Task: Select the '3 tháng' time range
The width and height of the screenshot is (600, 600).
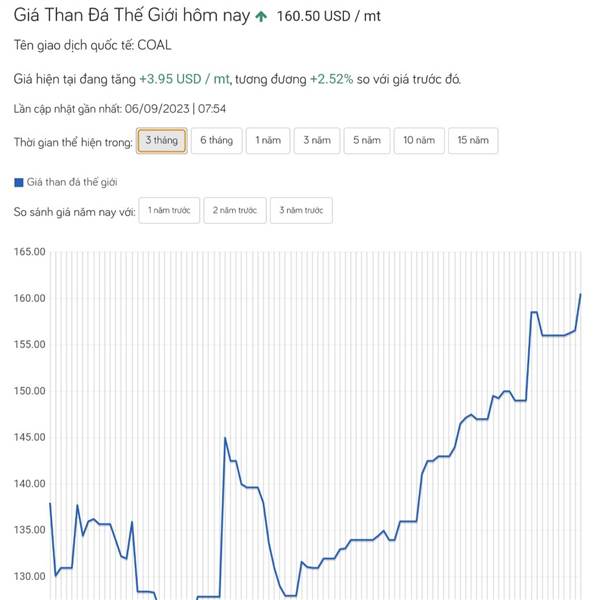Action: pyautogui.click(x=161, y=140)
